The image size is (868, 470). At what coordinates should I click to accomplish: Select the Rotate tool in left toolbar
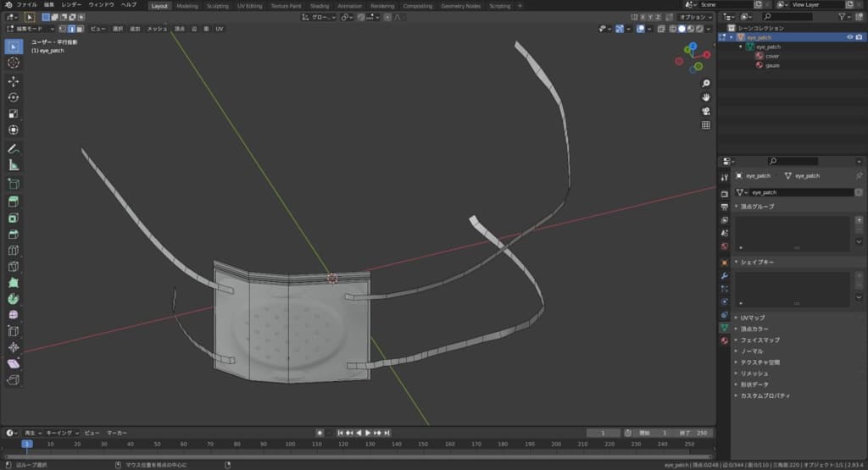(14, 97)
